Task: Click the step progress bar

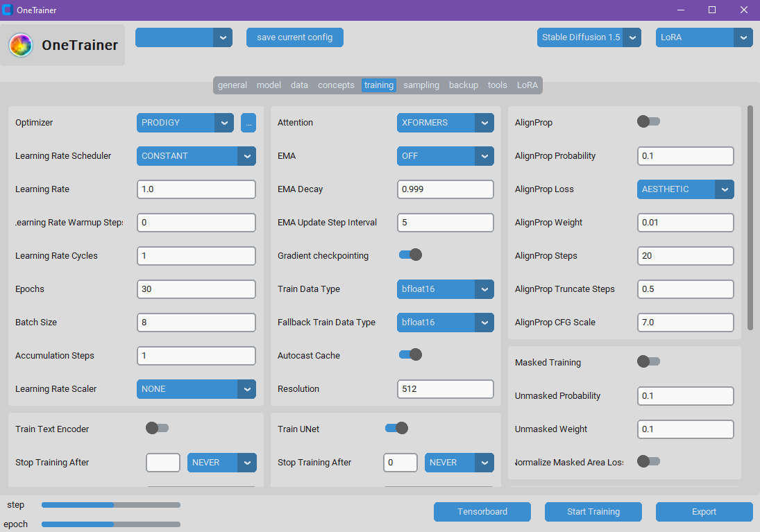Action: [111, 505]
